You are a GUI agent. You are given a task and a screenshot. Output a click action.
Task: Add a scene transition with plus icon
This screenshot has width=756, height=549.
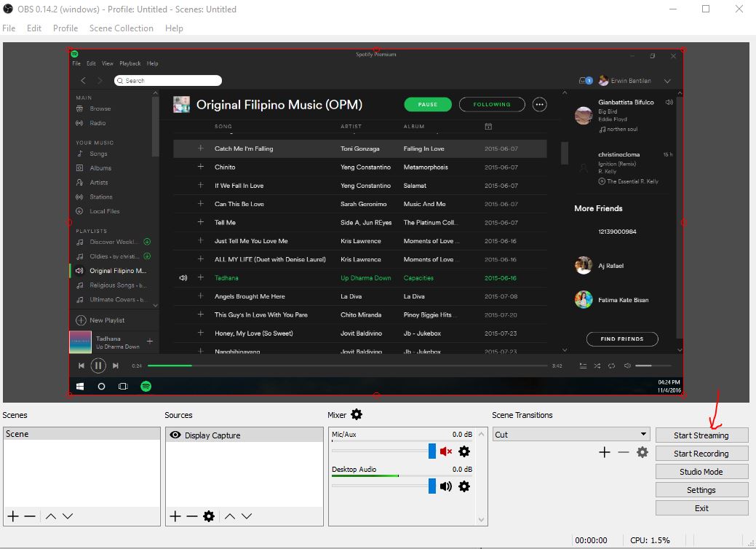(605, 452)
